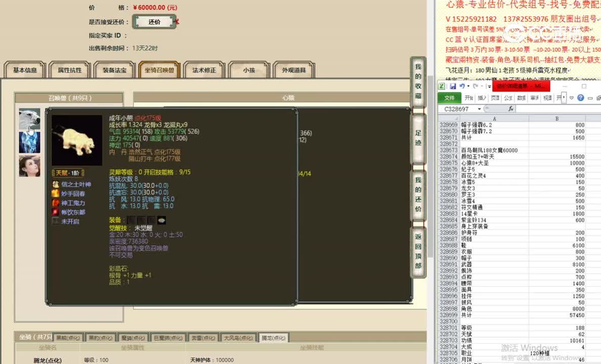Click the equipped item icon in 装备 row
This screenshot has width=601, height=364.
(x=161, y=220)
